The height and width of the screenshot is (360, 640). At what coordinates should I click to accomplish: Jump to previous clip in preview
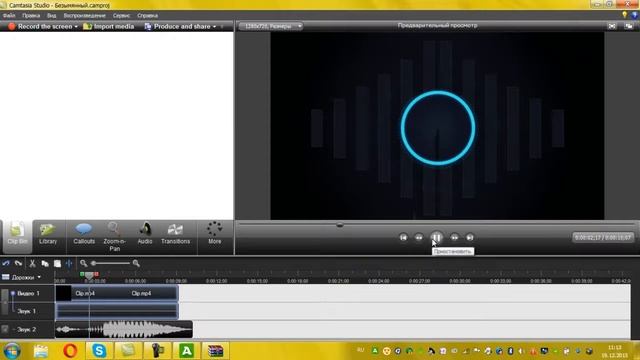click(x=403, y=237)
